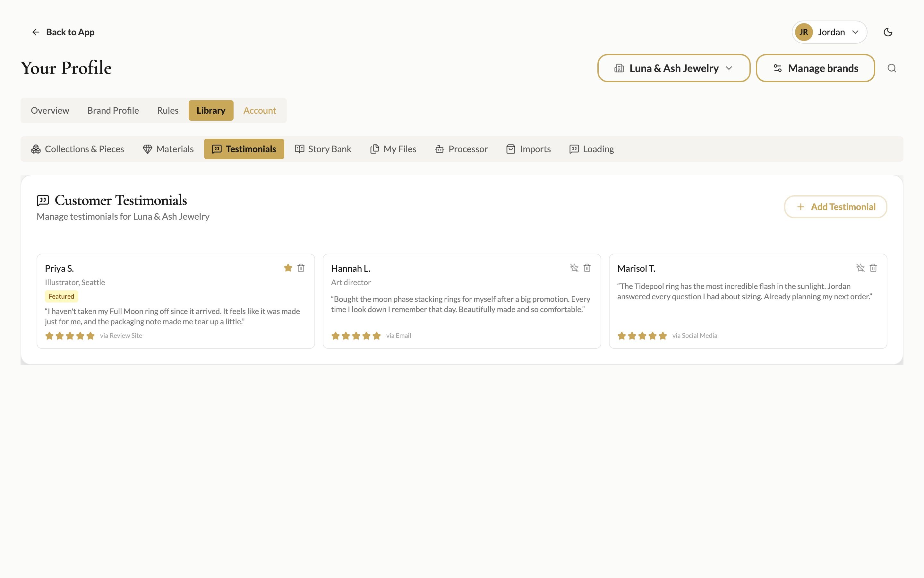Click Marisol's Tidepool ring quote

[x=745, y=291]
